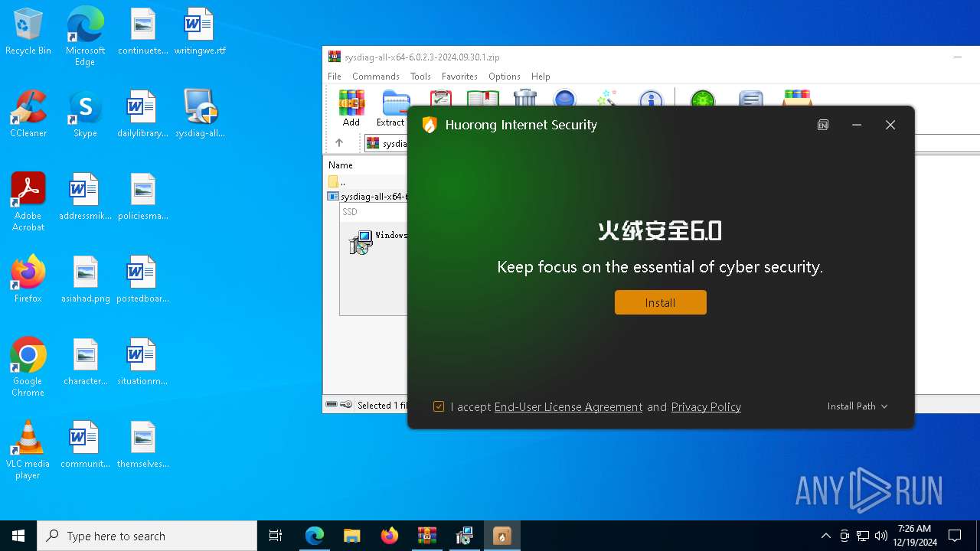Close the Huorong Internet Security installer

pyautogui.click(x=890, y=125)
